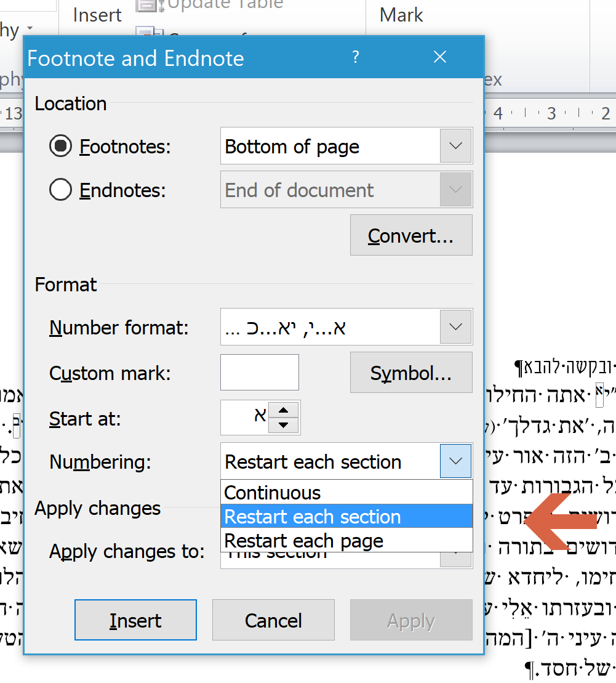Cancel the footnote dialog

[x=273, y=620]
